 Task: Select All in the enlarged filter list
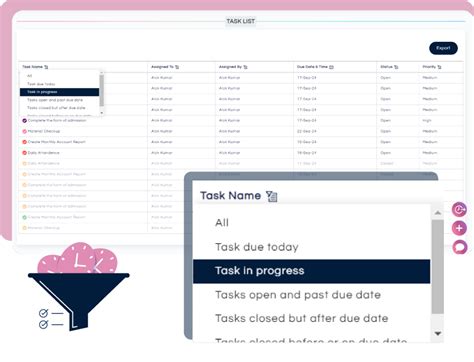point(312,223)
